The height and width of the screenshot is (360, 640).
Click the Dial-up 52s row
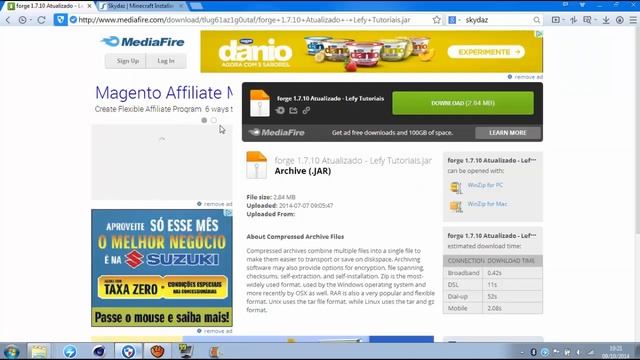[493, 296]
